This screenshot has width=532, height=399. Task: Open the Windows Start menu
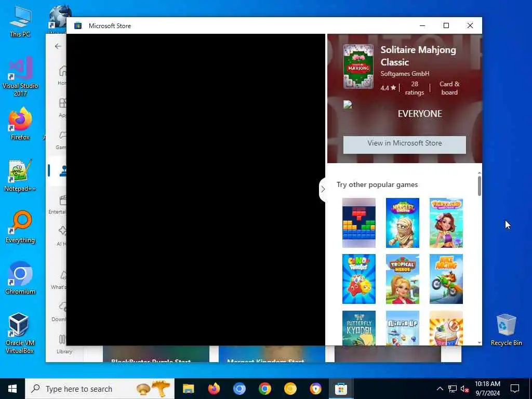(x=12, y=389)
